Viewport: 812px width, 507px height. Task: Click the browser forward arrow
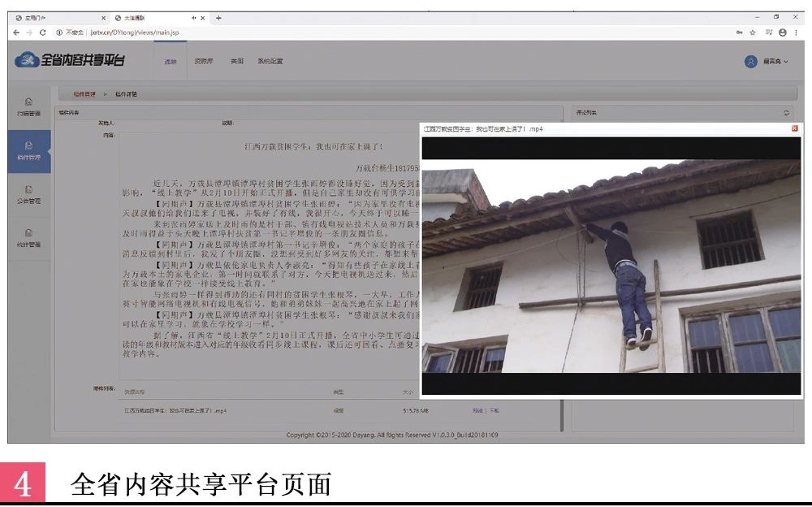[x=29, y=32]
